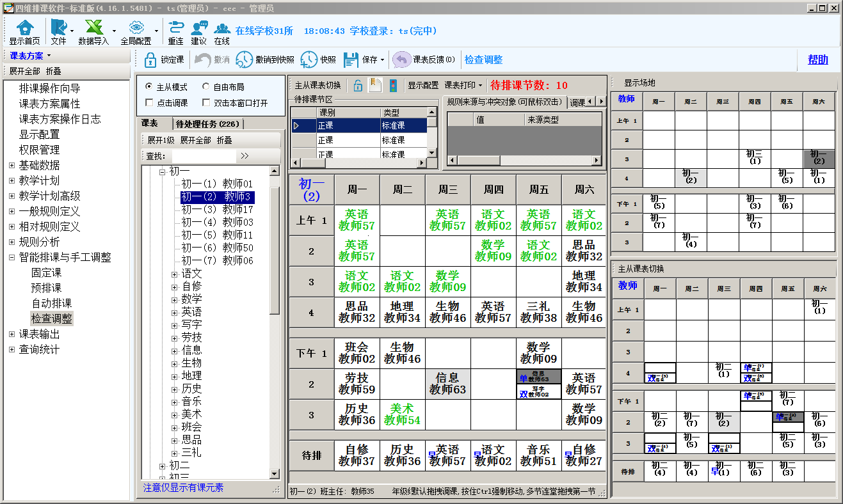Enable 双击本窗口打开 checkbox
Image resolution: width=843 pixels, height=504 pixels.
(x=205, y=102)
